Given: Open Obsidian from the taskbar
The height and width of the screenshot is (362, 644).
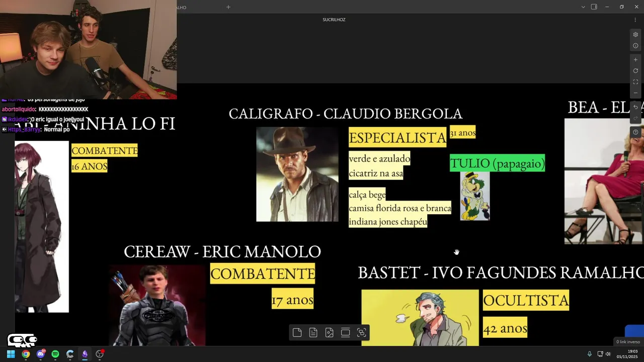Looking at the screenshot, I should (85, 354).
